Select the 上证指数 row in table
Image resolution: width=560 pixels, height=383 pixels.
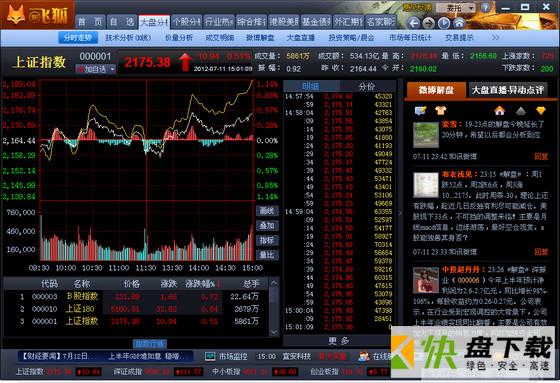tap(137, 321)
